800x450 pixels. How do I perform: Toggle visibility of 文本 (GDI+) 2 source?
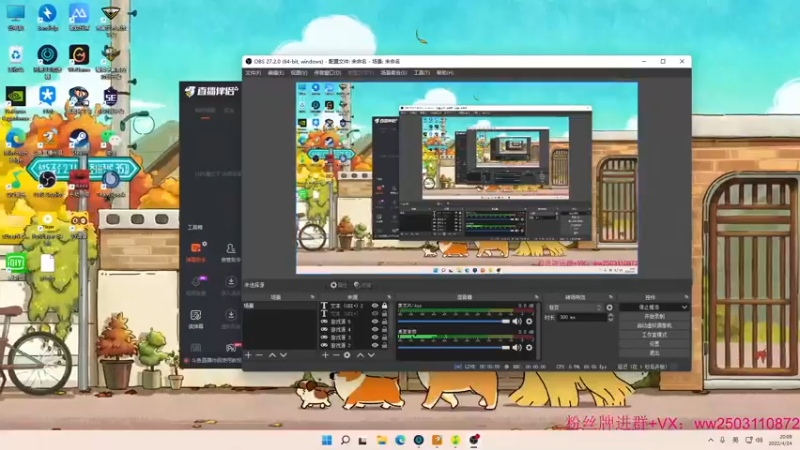[375, 306]
